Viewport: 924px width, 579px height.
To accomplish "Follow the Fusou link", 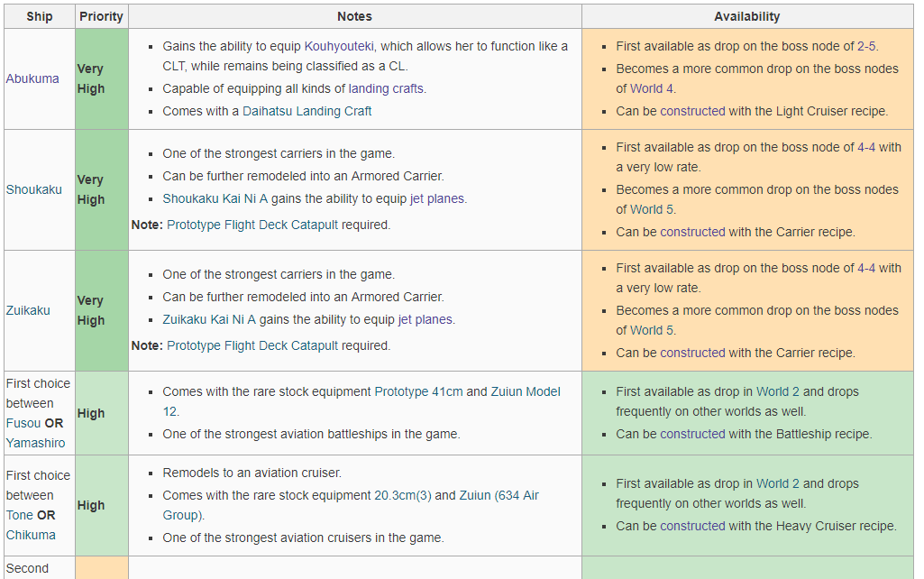I will tap(23, 423).
